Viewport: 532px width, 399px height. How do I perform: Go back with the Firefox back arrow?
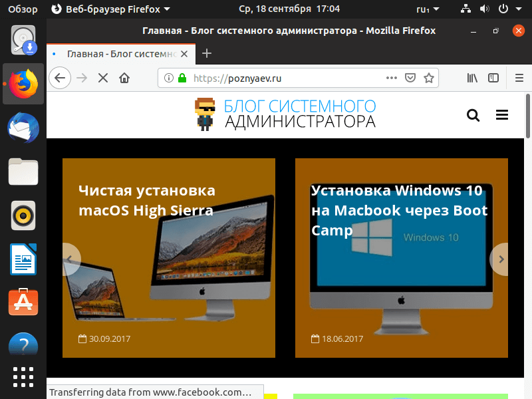[x=60, y=78]
